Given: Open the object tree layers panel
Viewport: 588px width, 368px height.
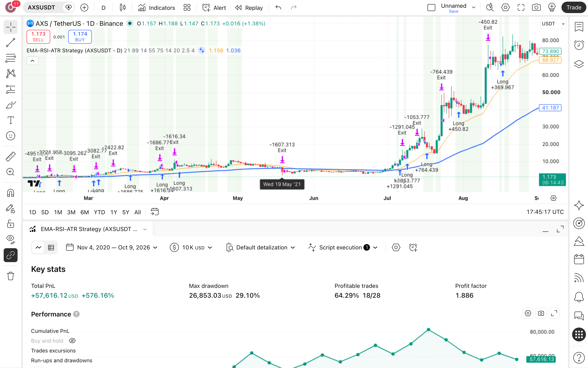Looking at the screenshot, I should (x=579, y=64).
